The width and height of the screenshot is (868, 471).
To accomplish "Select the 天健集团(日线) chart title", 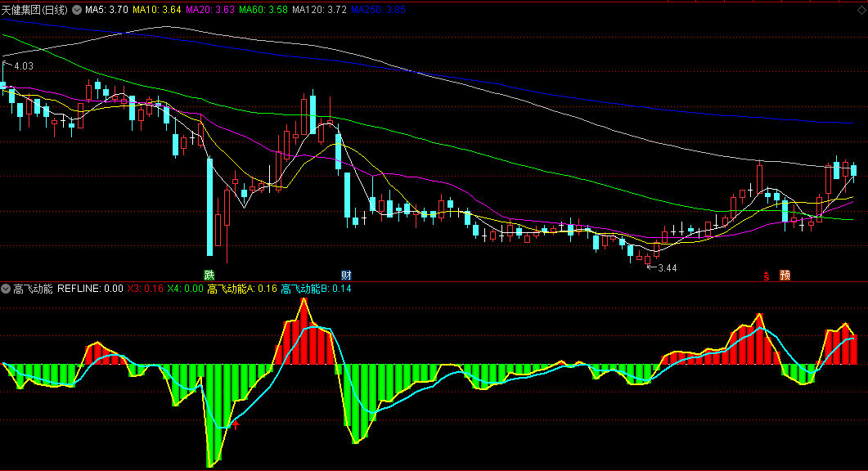I will coord(34,10).
